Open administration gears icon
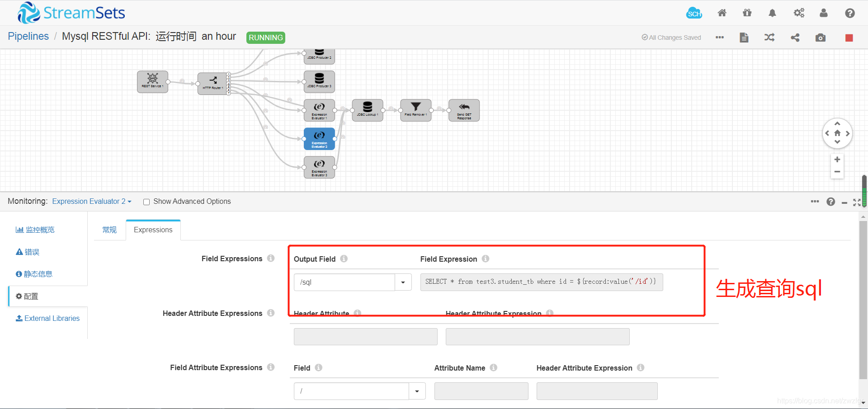The width and height of the screenshot is (868, 409). (x=799, y=13)
